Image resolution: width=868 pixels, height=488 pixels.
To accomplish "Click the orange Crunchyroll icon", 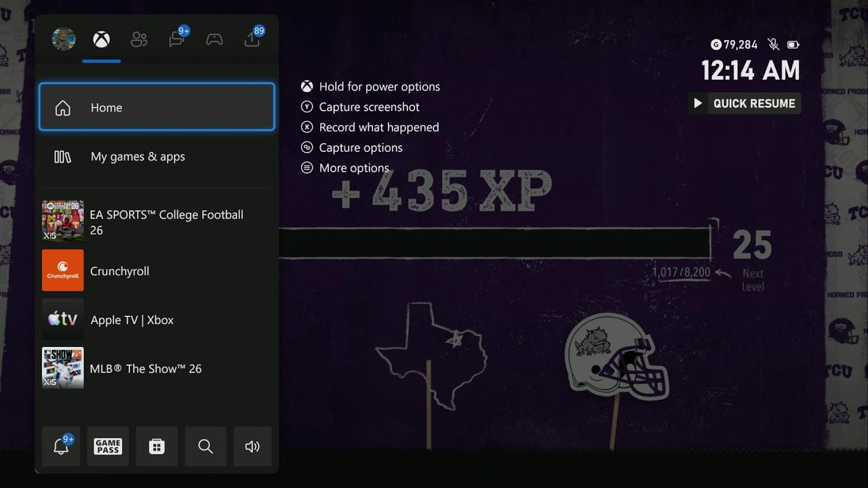I will point(63,270).
